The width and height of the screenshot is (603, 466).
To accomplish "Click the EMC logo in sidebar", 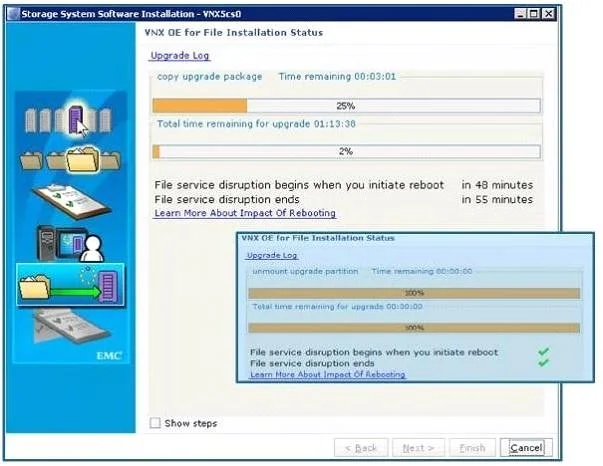I will pos(109,356).
